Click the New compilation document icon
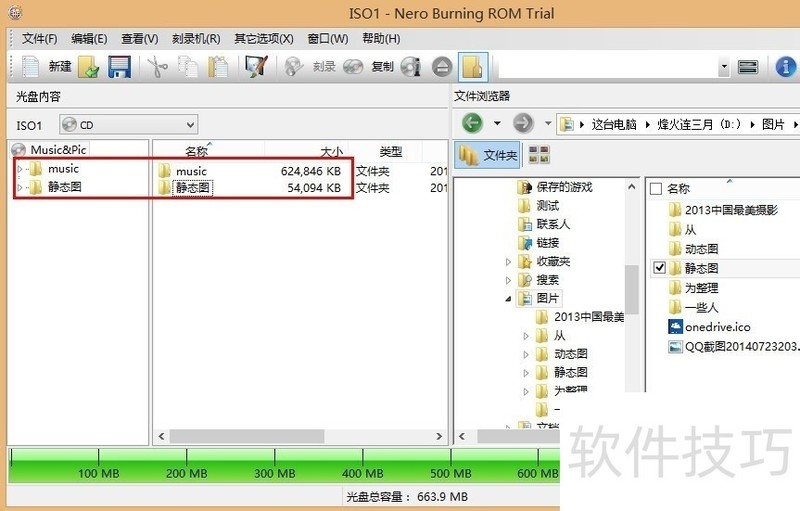Viewport: 800px width, 511px height. pyautogui.click(x=30, y=67)
